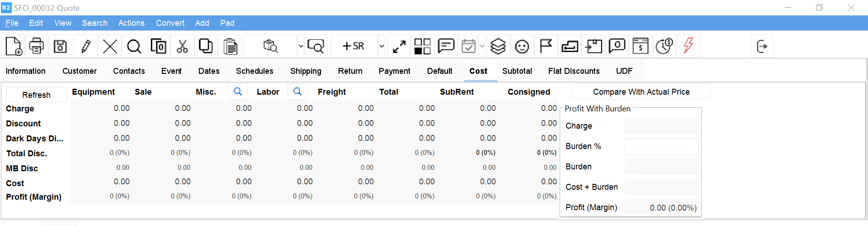Click the new document icon
The image size is (868, 226).
tap(14, 46)
